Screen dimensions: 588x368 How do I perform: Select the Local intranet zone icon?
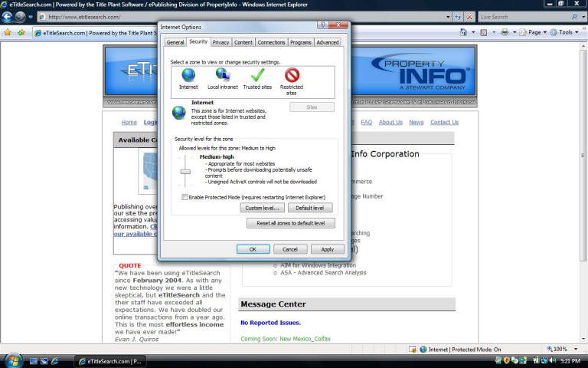click(223, 74)
